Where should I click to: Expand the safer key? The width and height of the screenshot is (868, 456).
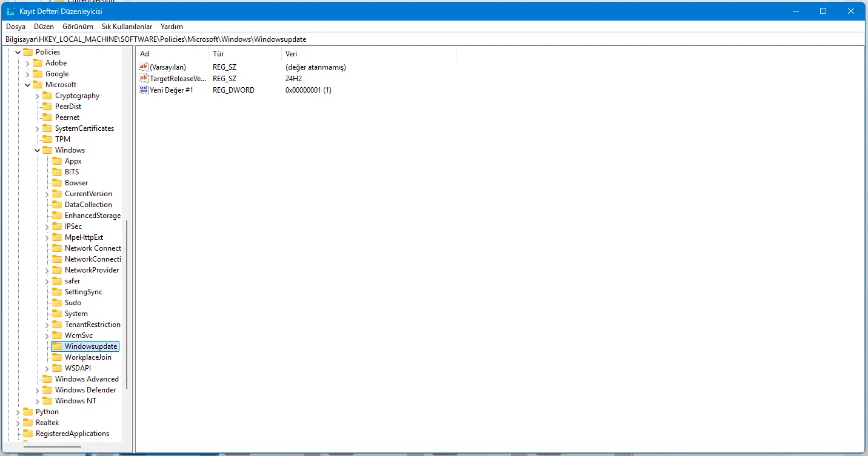[47, 281]
